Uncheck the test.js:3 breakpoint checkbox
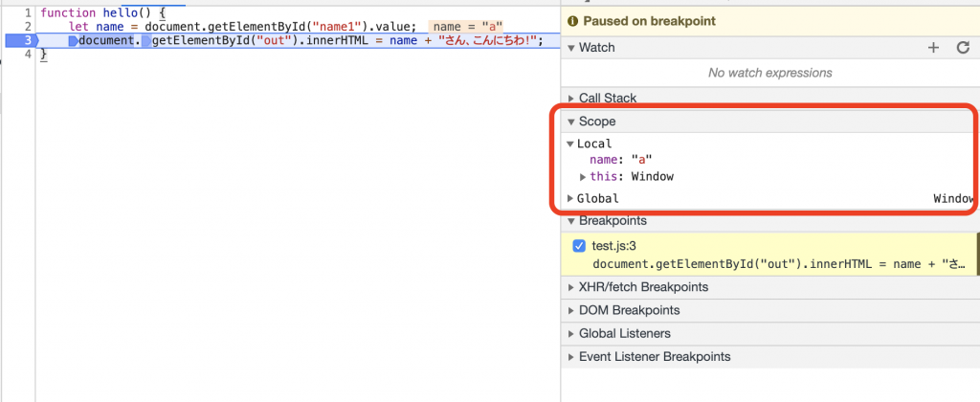This screenshot has width=980, height=402. pyautogui.click(x=579, y=246)
